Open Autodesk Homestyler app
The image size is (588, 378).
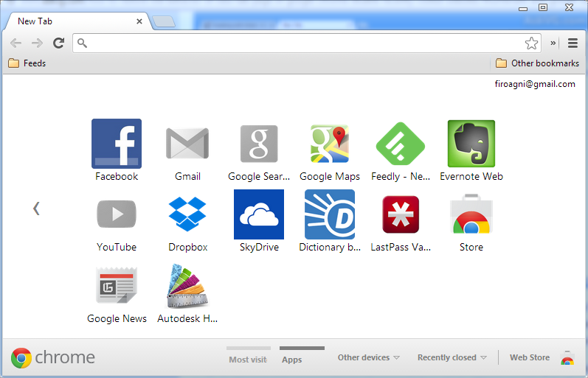pyautogui.click(x=187, y=286)
